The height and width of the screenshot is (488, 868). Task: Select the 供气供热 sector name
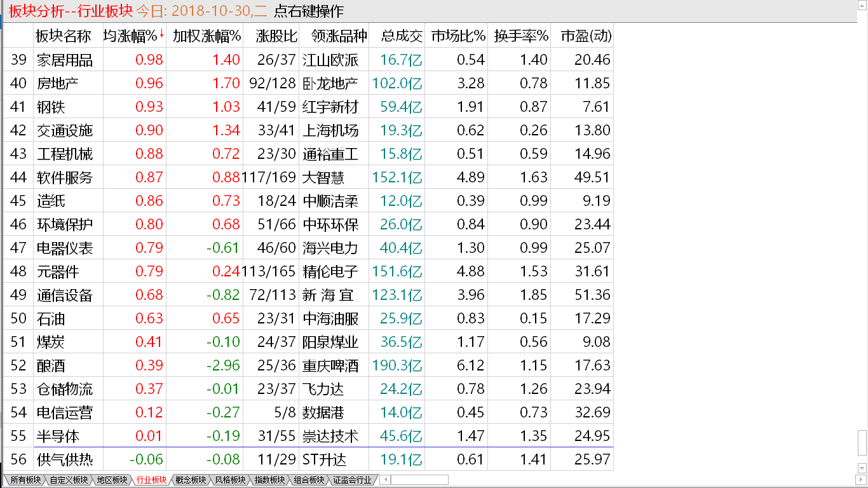tap(65, 459)
